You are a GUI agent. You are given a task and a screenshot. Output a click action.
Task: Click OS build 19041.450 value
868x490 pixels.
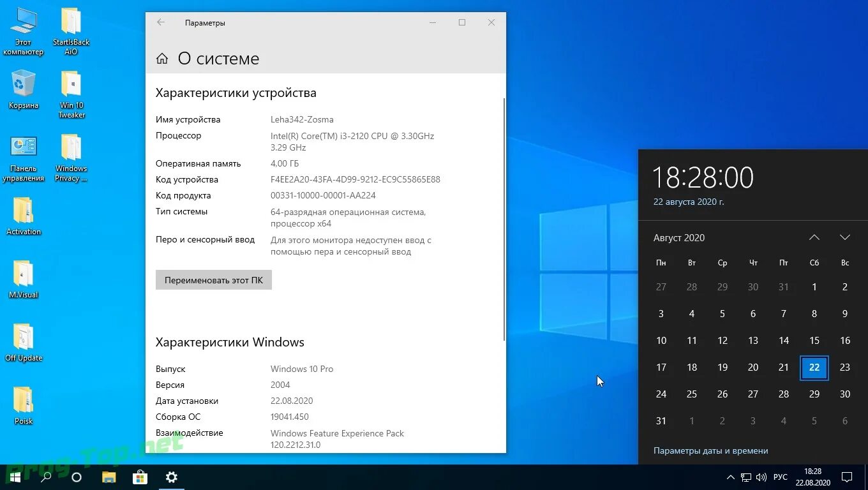point(290,417)
